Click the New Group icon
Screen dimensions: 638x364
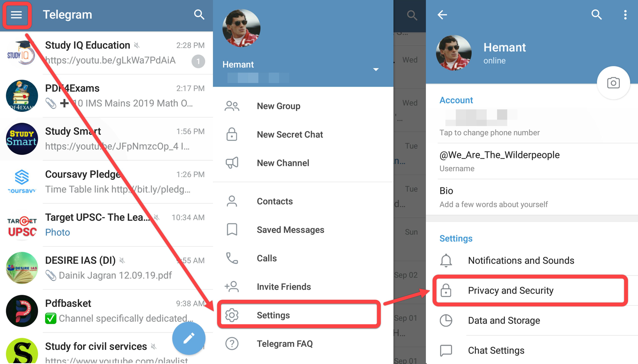(x=233, y=106)
